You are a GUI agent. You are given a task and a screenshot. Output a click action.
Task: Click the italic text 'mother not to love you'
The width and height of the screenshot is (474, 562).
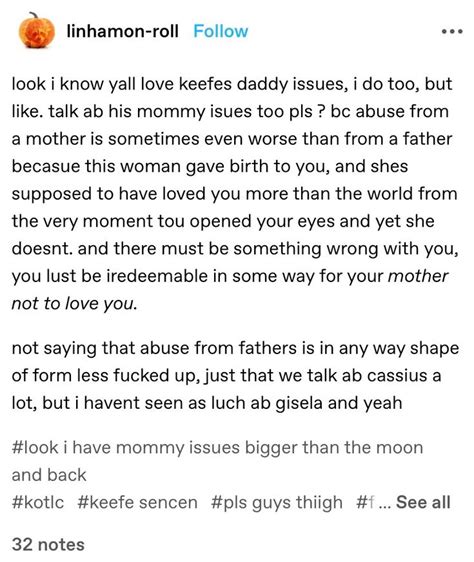tap(229, 290)
